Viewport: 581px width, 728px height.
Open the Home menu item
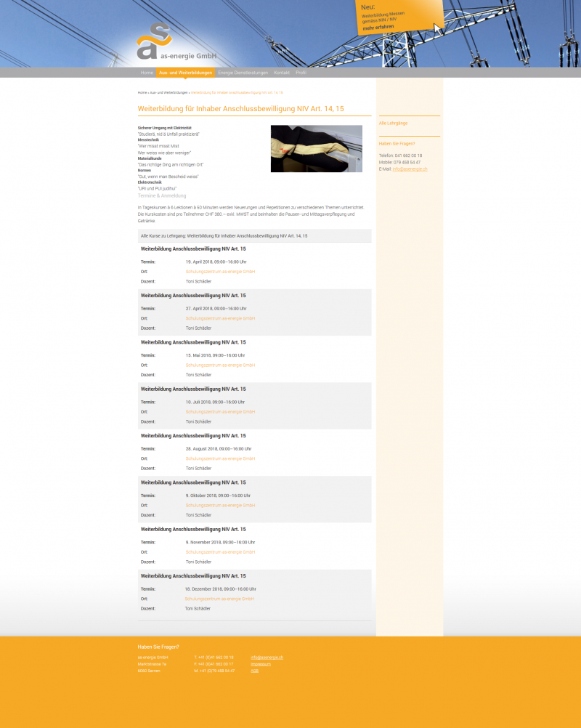147,73
